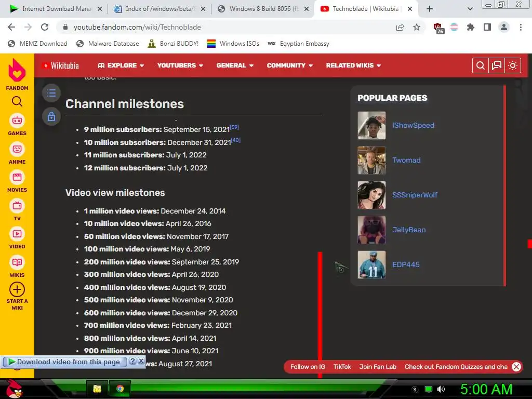Image resolution: width=532 pixels, height=399 pixels.
Task: Click the Fandom heart logo in sidebar
Action: tap(17, 70)
